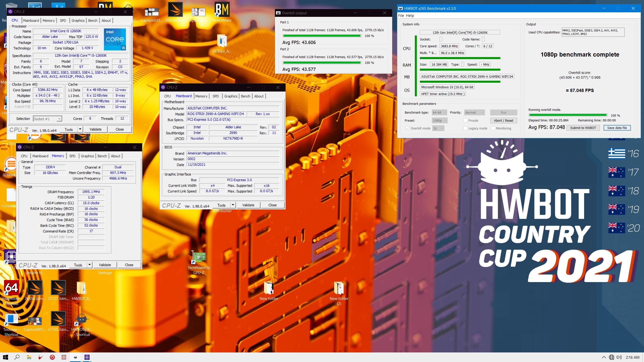Open network status in system tray

coord(612,357)
